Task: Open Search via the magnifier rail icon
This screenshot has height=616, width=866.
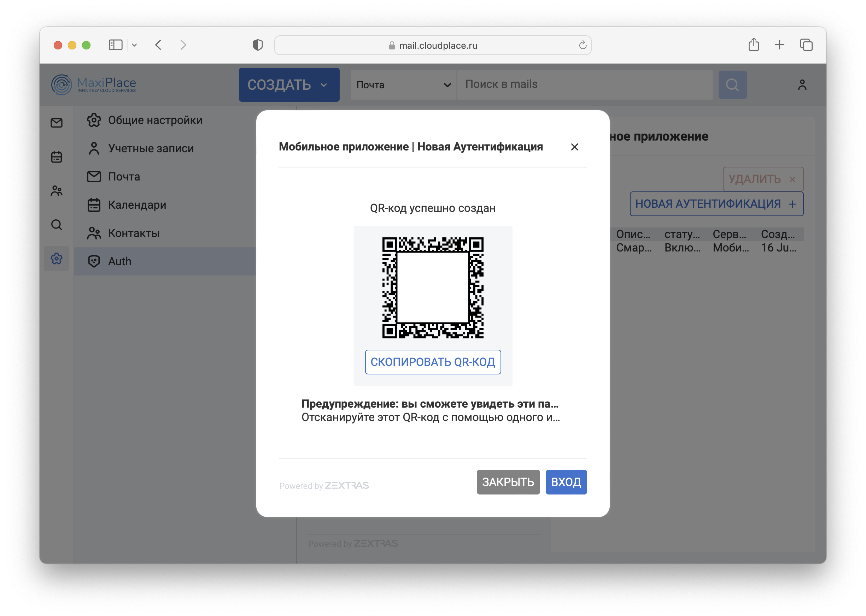Action: (57, 225)
